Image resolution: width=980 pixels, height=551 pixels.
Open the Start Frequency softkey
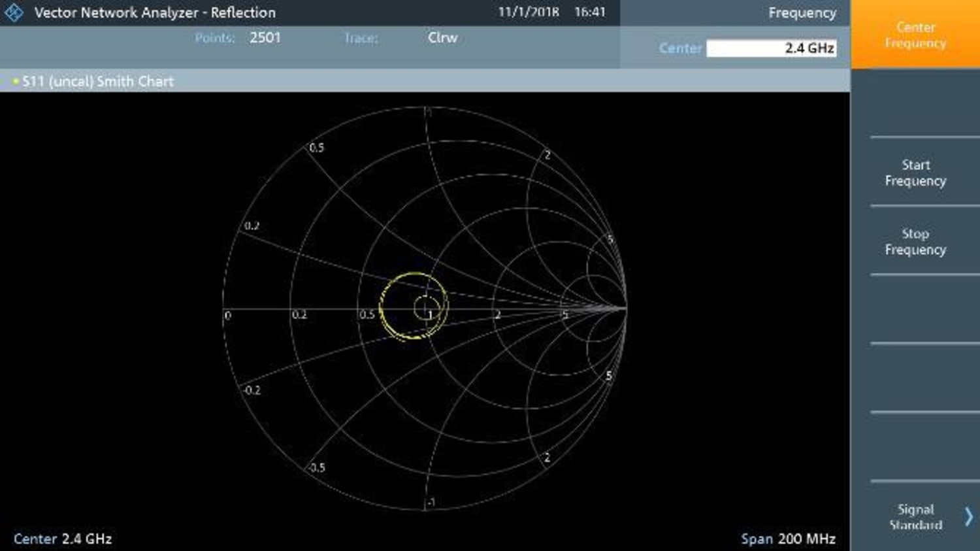pos(917,173)
